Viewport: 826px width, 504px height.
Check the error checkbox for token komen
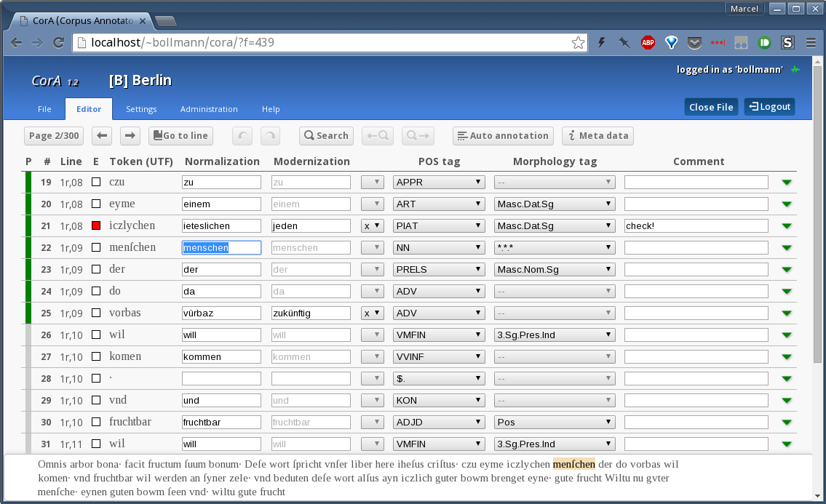[96, 357]
